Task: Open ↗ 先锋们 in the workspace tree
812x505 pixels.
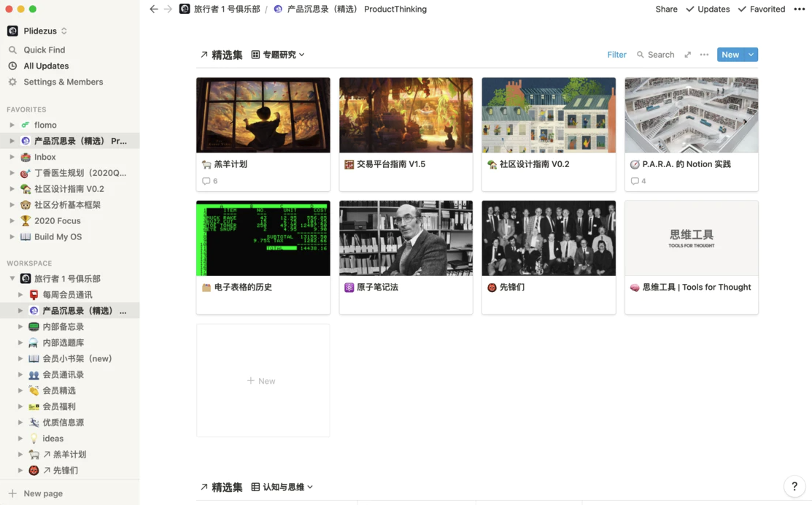Action: pyautogui.click(x=61, y=470)
